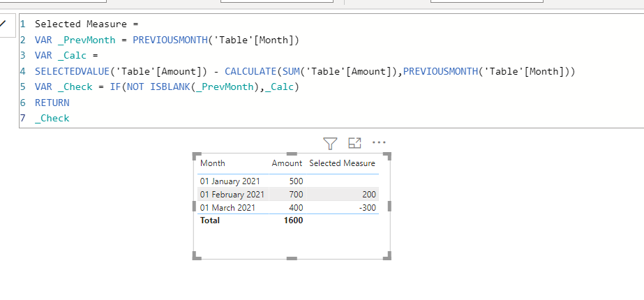Click the Amount value 700

[296, 195]
